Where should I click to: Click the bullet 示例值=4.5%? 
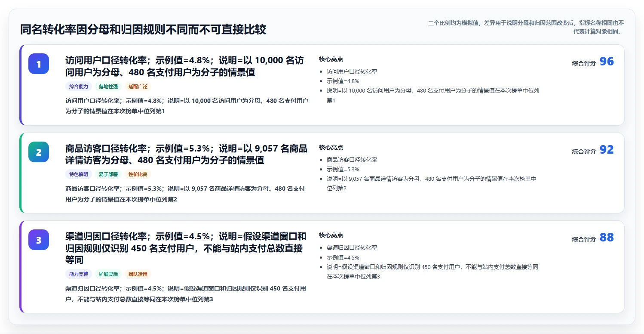point(343,257)
